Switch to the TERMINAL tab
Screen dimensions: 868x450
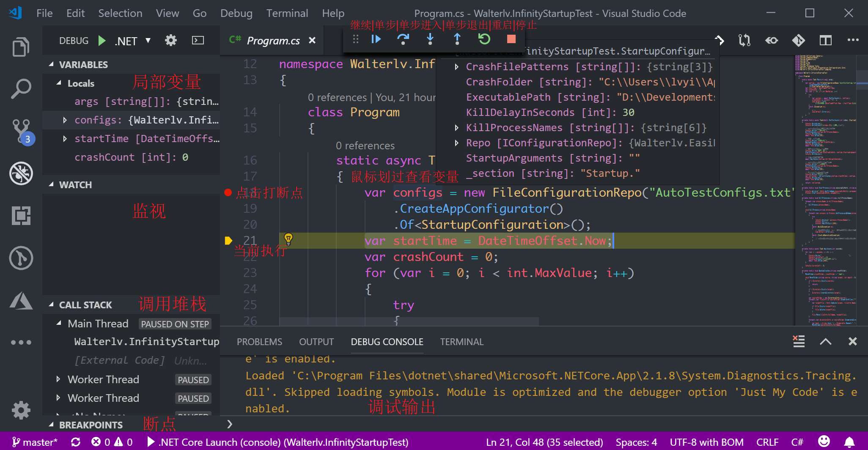coord(461,342)
